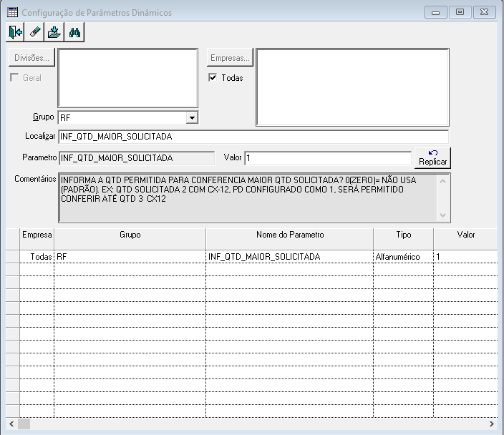
Task: Click the first row selector in grid
Action: [13, 257]
